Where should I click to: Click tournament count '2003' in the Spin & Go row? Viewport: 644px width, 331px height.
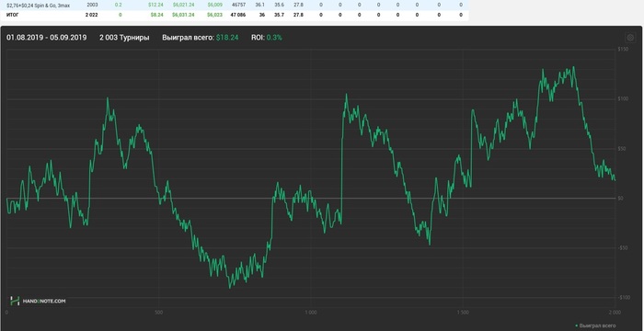[x=92, y=5]
